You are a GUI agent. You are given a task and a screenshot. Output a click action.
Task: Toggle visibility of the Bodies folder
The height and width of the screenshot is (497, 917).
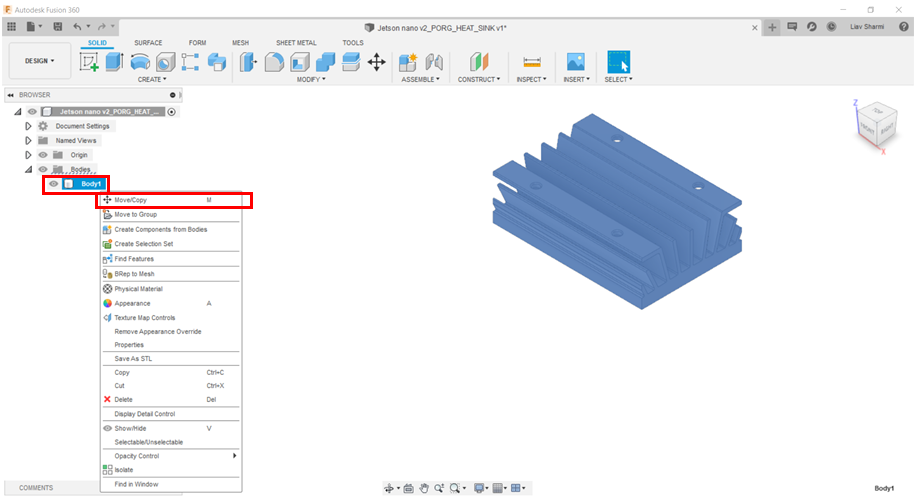coord(43,170)
